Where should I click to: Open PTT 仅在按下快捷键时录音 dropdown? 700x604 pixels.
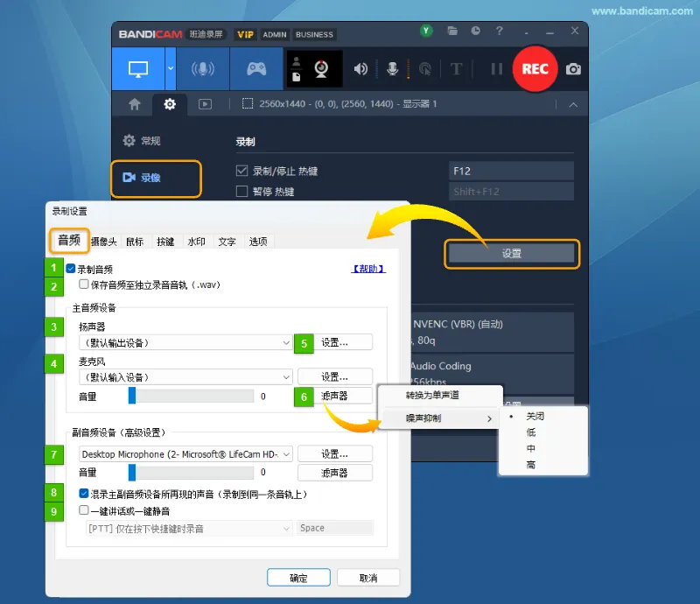point(189,529)
